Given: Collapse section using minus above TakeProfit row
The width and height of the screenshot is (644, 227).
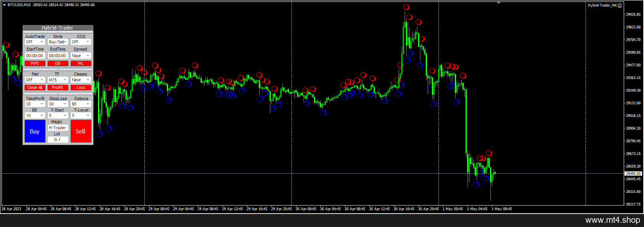Looking at the screenshot, I should 58,94.
